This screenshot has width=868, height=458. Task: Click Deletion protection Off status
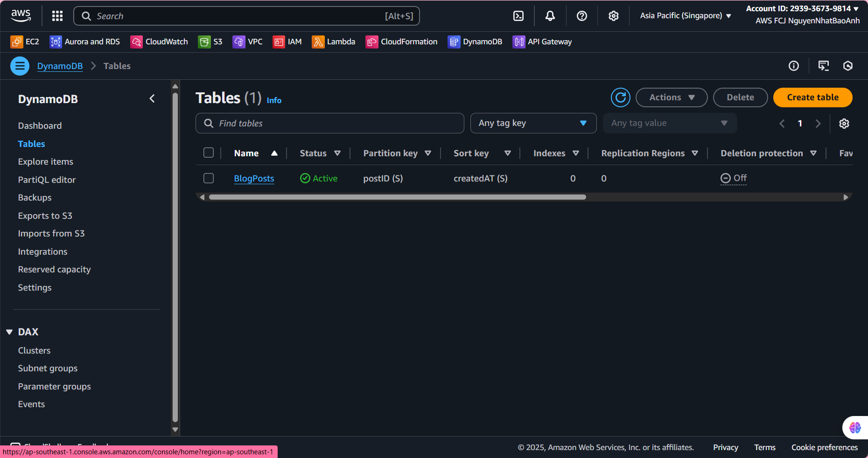(x=734, y=178)
